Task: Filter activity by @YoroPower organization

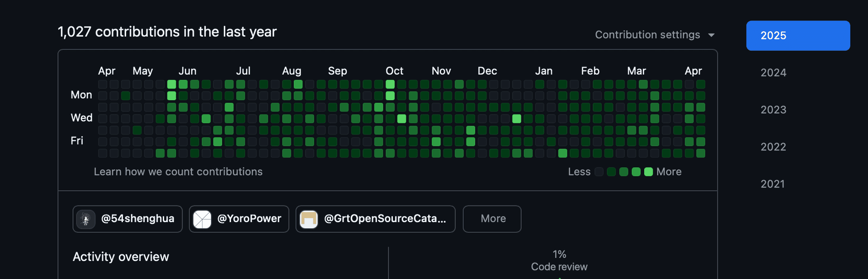Action: pos(249,219)
